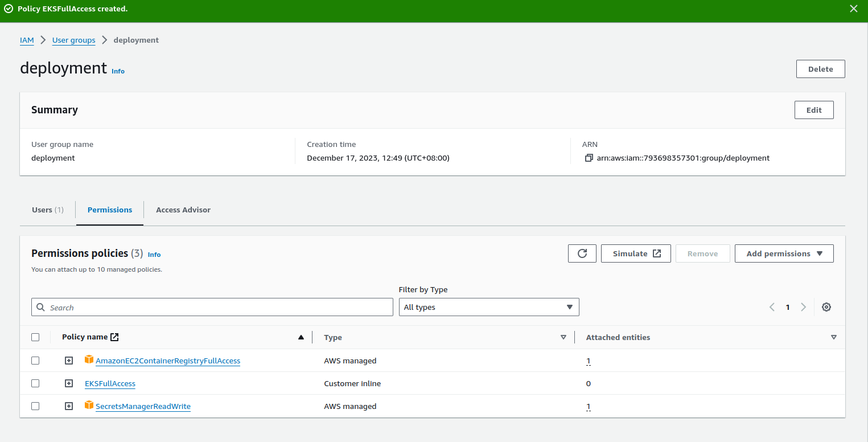Click the SecretsManagerReadWrite policy cube icon
The height and width of the screenshot is (442, 868).
tap(89, 405)
